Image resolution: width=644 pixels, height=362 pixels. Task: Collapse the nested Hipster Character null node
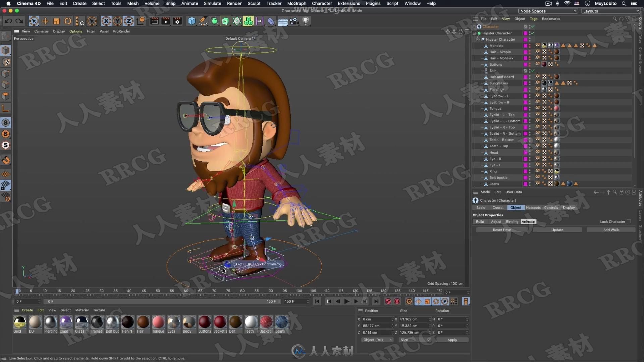[x=478, y=40]
